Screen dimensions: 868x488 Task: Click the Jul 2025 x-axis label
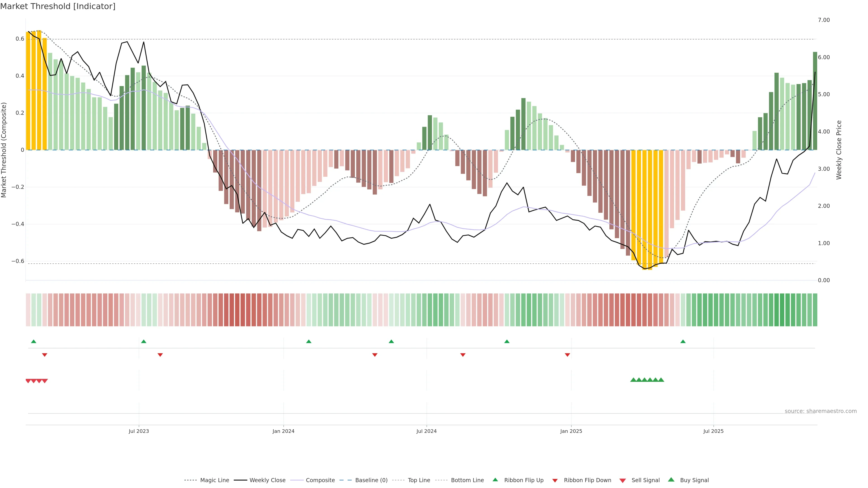coord(713,431)
